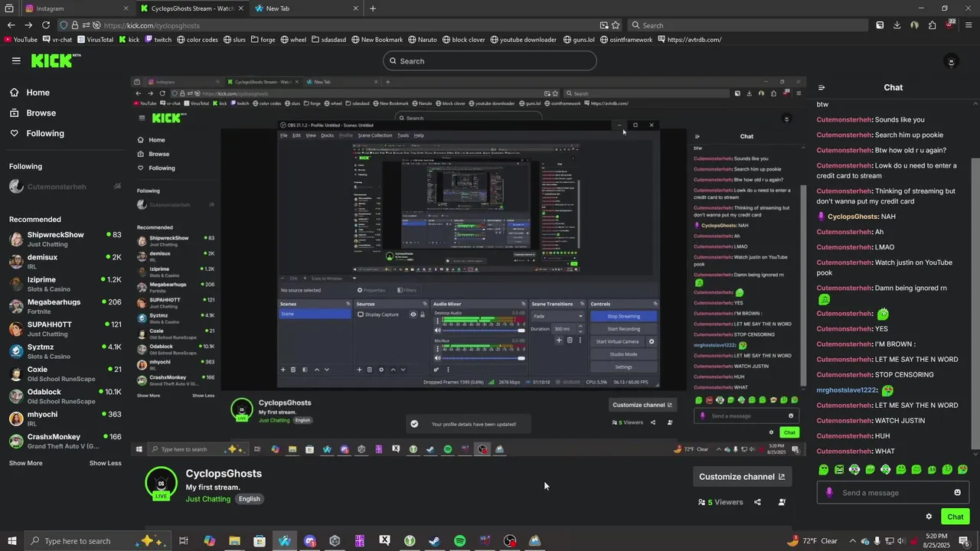This screenshot has height=551, width=980.
Task: Open Fade transition dropdown in streamed OBS
Action: [x=557, y=316]
